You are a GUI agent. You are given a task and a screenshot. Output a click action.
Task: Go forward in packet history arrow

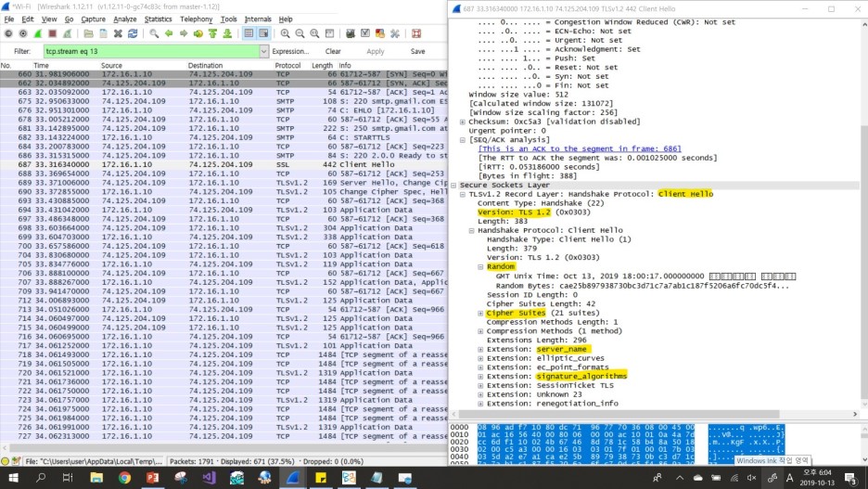point(184,33)
